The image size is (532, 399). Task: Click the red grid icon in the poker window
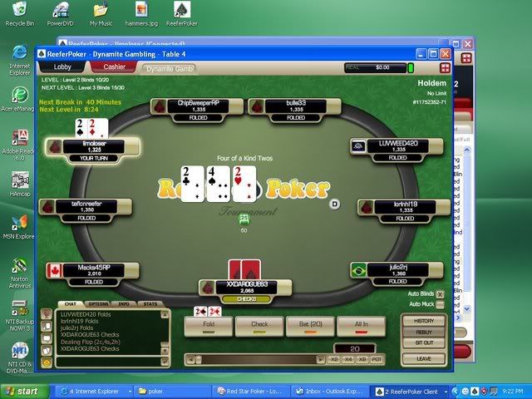point(445,68)
